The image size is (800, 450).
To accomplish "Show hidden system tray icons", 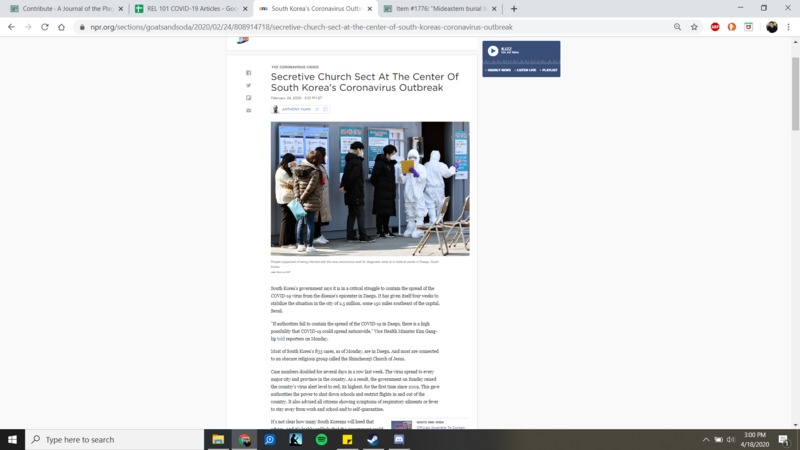I will [x=706, y=439].
